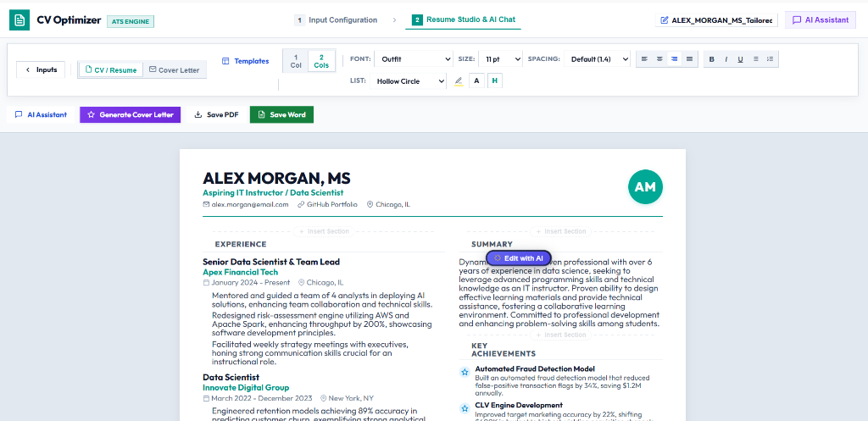Click alex.morgan@email.com text
868x421 pixels.
point(250,204)
